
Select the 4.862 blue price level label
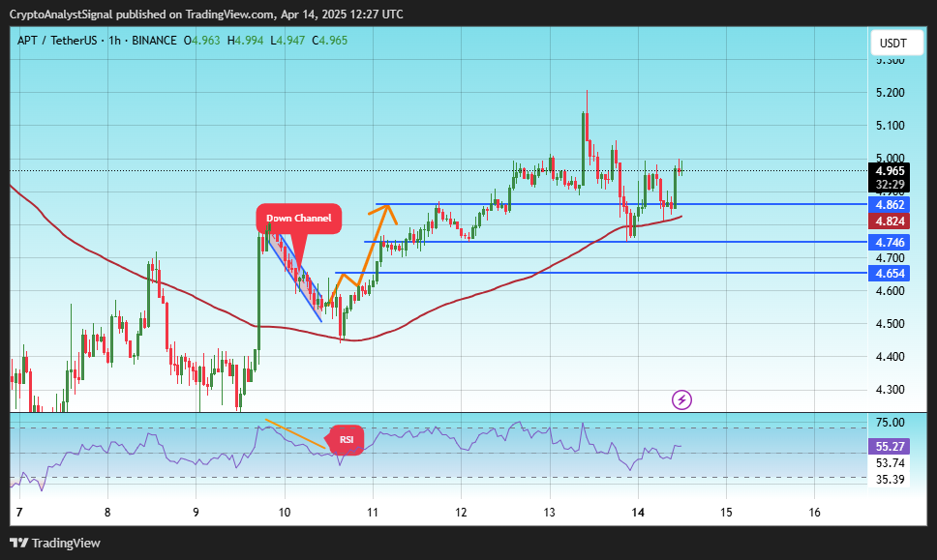pyautogui.click(x=890, y=205)
